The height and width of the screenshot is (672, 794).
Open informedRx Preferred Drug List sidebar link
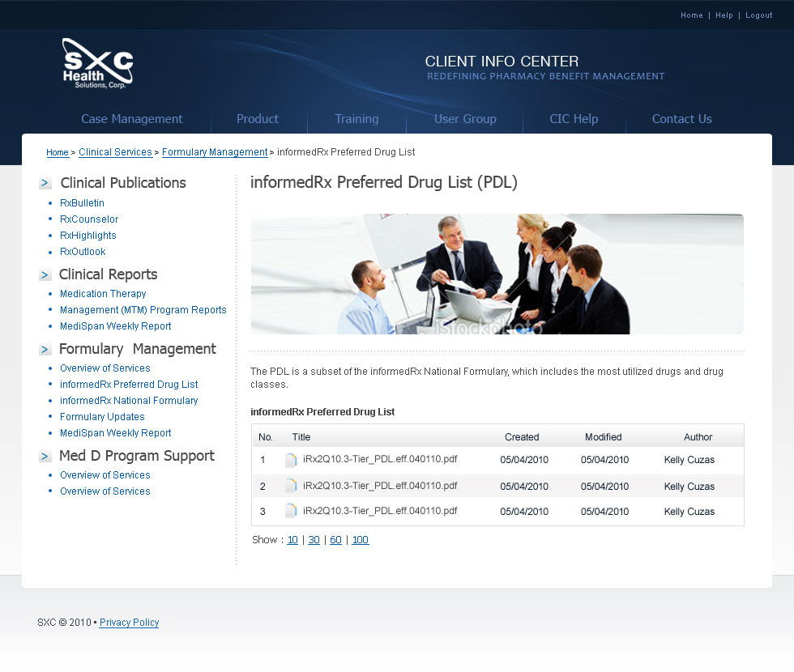click(x=129, y=384)
